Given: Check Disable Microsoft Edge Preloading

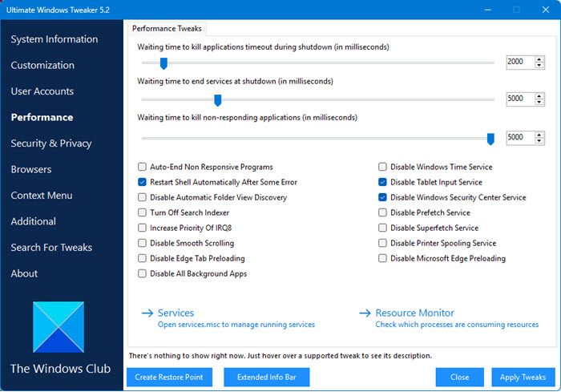Looking at the screenshot, I should (x=382, y=258).
